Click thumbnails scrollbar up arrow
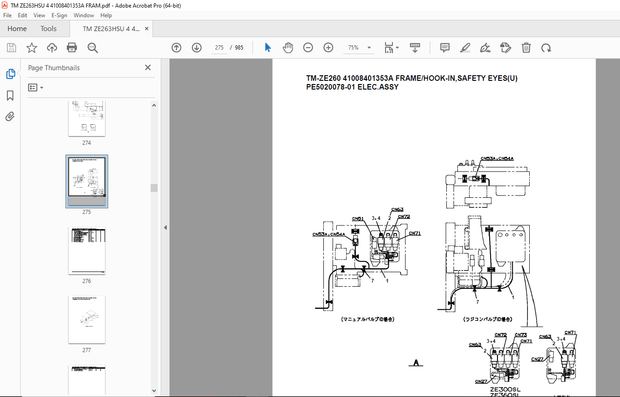 coord(154,105)
